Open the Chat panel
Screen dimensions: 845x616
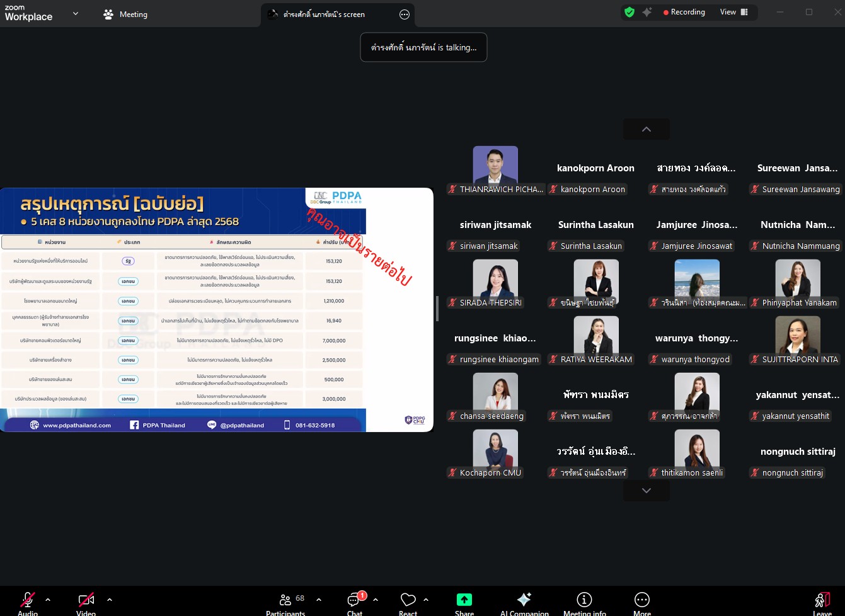[355, 603]
